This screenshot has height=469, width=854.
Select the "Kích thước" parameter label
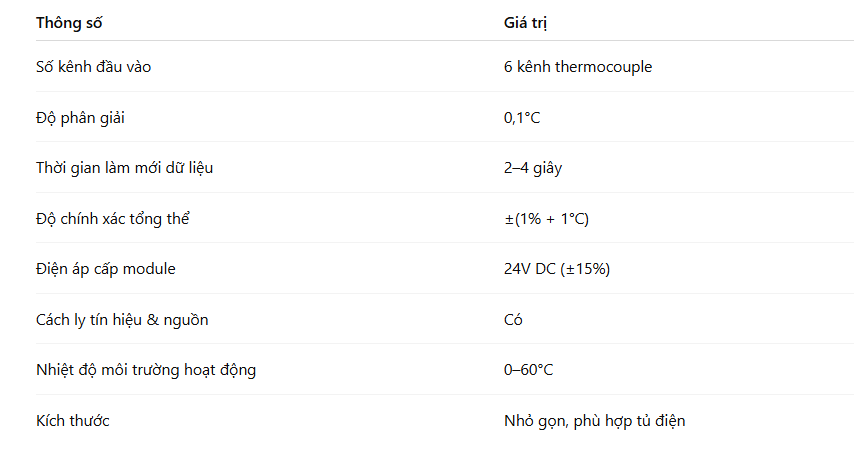click(x=73, y=421)
